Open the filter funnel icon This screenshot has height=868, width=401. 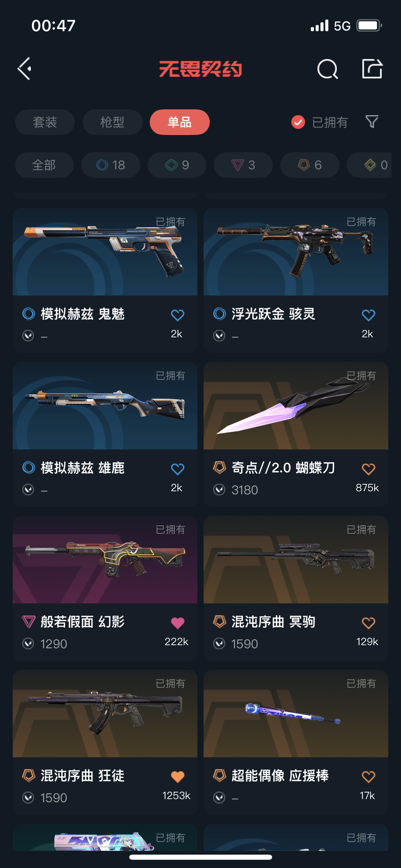(372, 122)
